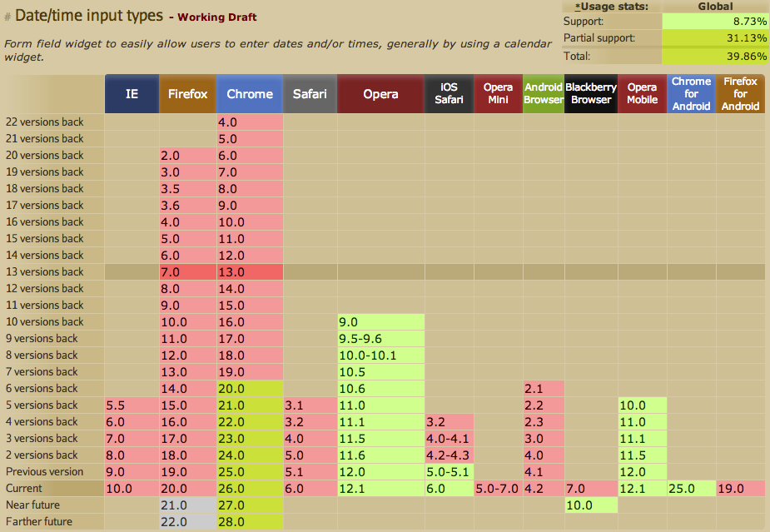Click the Chrome 27.0 cell
The height and width of the screenshot is (532, 770).
pos(250,505)
